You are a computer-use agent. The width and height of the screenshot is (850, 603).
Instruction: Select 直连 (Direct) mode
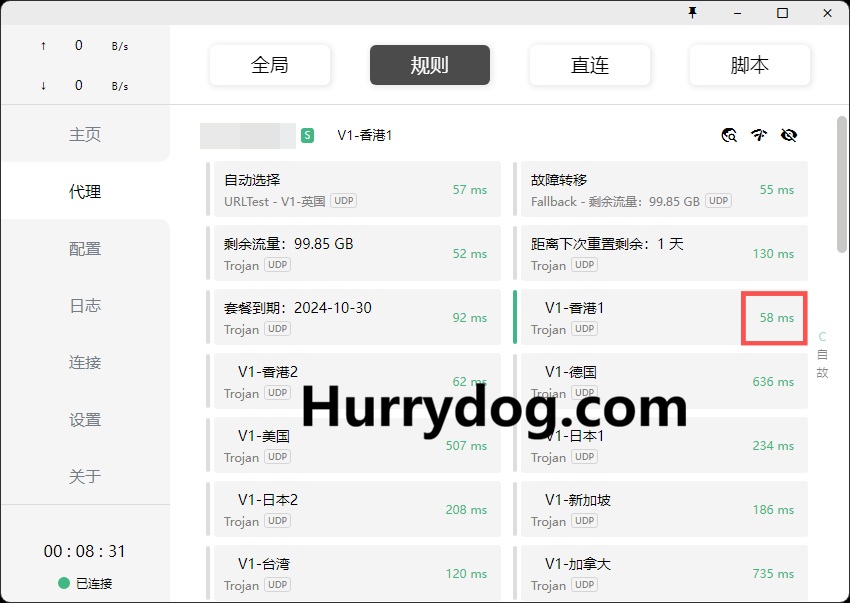590,65
